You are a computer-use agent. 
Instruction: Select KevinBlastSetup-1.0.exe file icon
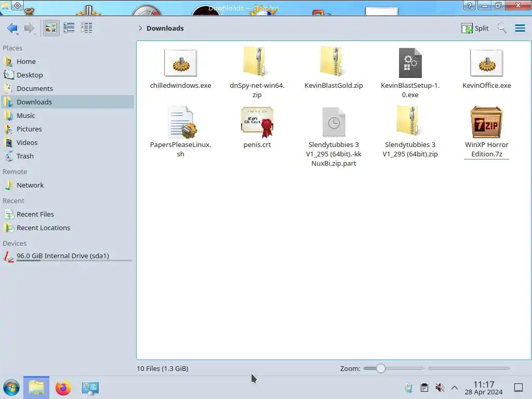point(410,63)
